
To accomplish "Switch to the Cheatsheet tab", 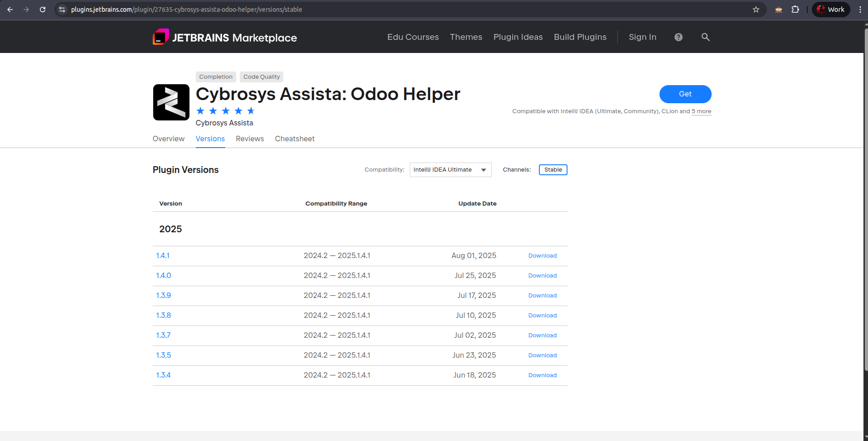I will 295,139.
